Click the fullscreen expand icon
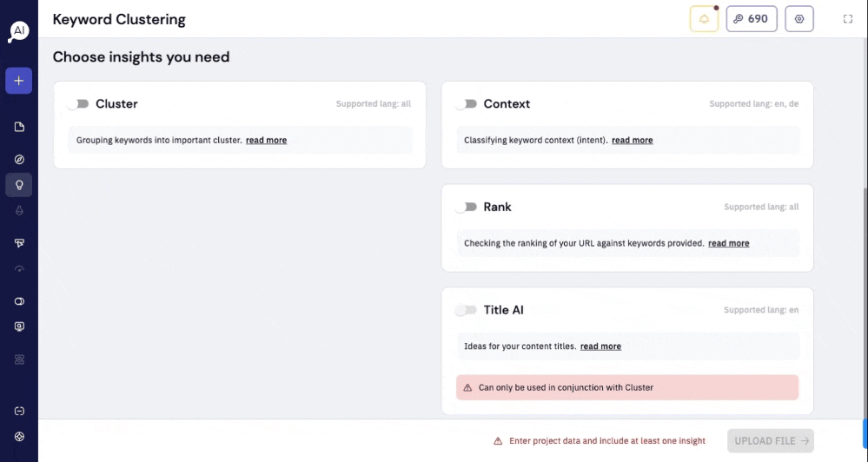 pos(848,19)
